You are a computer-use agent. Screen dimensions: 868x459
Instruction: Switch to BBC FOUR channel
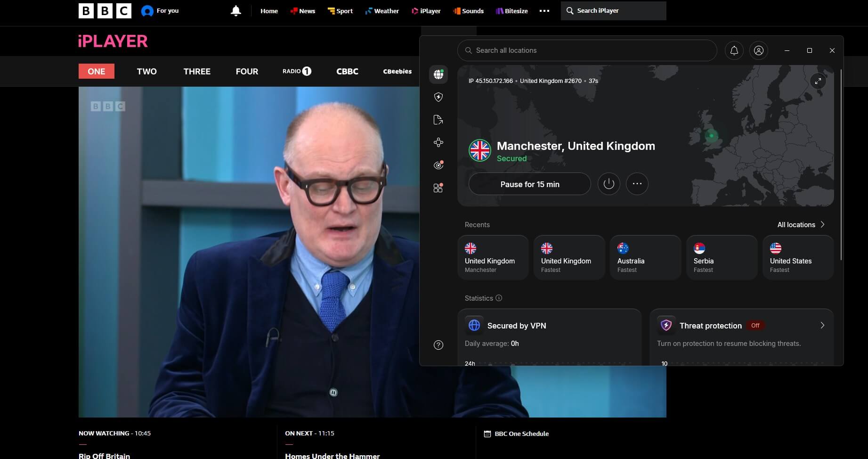click(247, 71)
